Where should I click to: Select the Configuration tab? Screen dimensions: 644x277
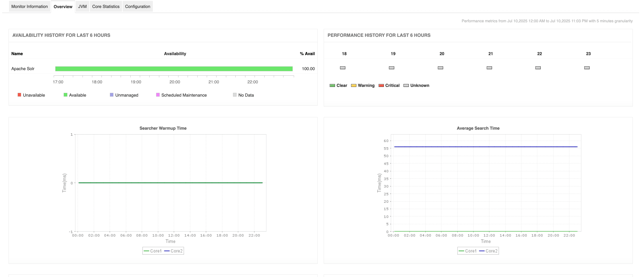point(137,6)
